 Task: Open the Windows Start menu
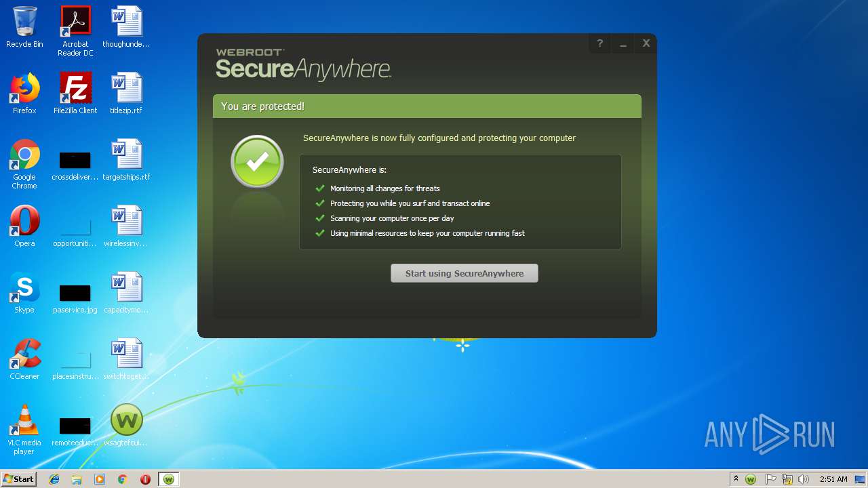[x=18, y=479]
